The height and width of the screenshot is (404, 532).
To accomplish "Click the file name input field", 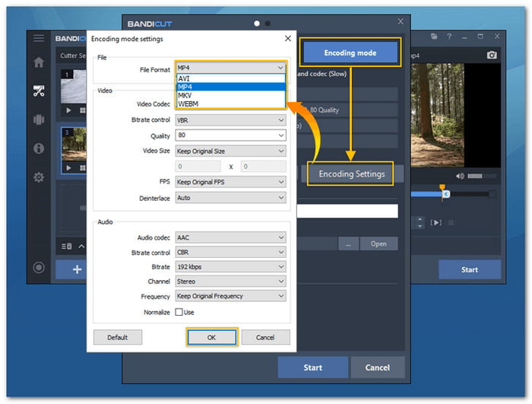I will [x=347, y=211].
